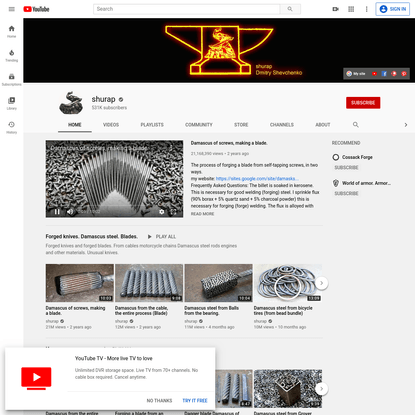Focus the YouTube search field
Screen dimensions: 415x415
pos(187,9)
